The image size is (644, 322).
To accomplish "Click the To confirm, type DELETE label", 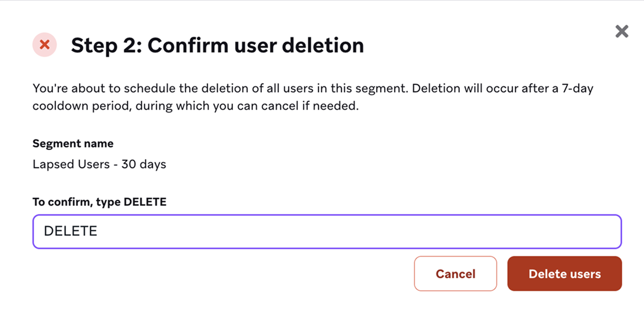I will pyautogui.click(x=99, y=202).
